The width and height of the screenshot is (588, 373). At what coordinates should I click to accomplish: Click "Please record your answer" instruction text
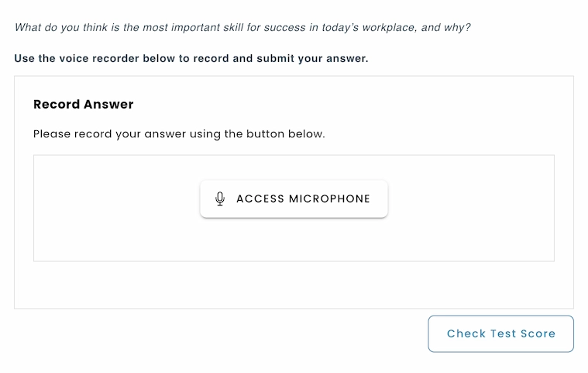coord(179,134)
